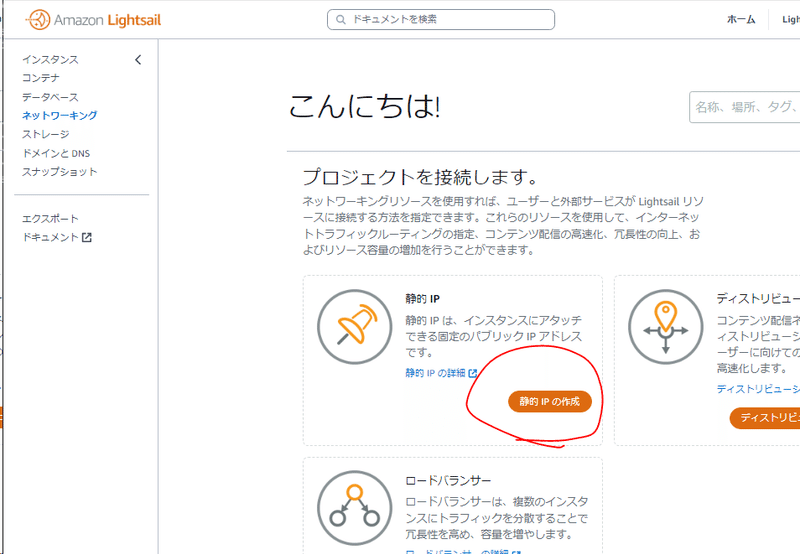
Task: Open エクスポート in the sidebar
Action: coord(50,219)
